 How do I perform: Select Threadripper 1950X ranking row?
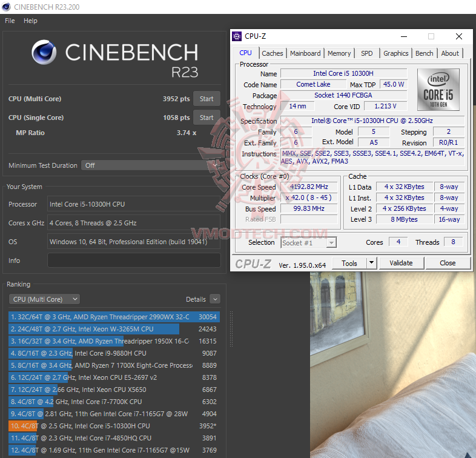(114, 341)
